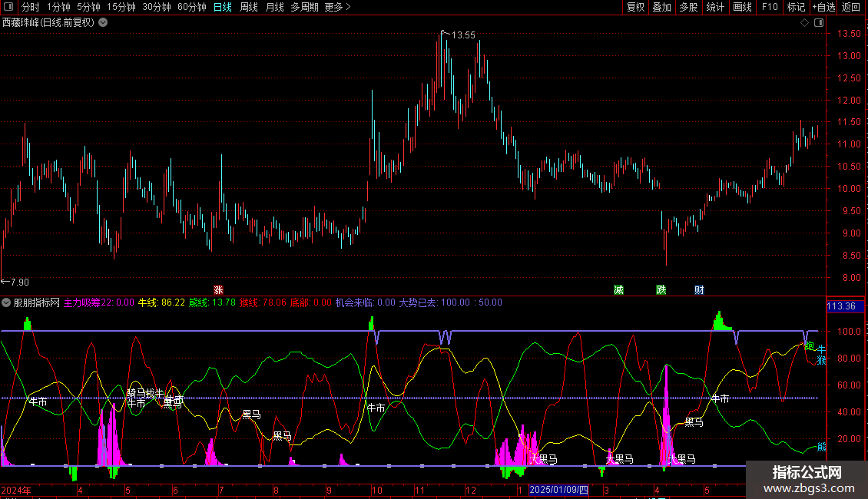Click the 100.0 indicator axis label
The image size is (868, 499).
click(849, 332)
